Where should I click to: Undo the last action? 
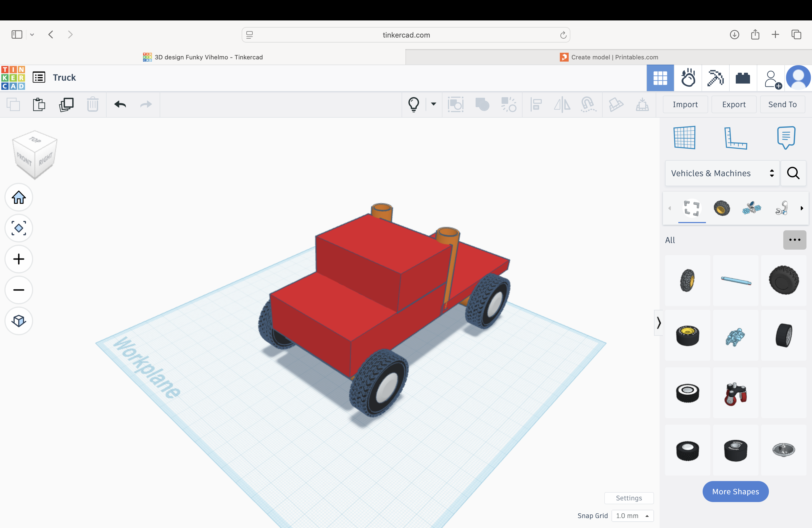[120, 104]
